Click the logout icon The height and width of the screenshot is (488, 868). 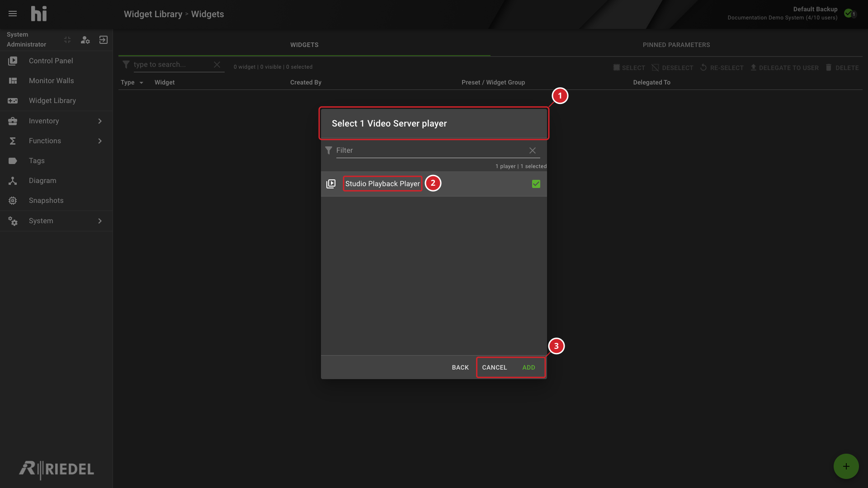(104, 40)
